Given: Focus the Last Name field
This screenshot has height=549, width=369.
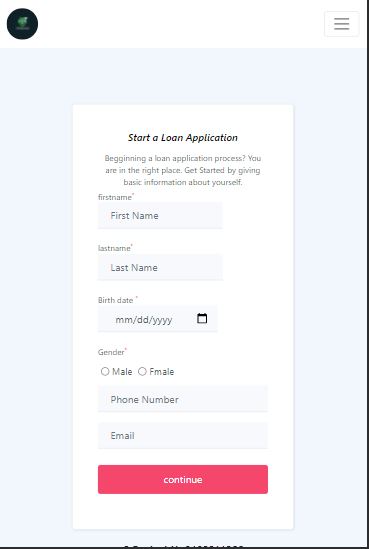Looking at the screenshot, I should point(160,267).
